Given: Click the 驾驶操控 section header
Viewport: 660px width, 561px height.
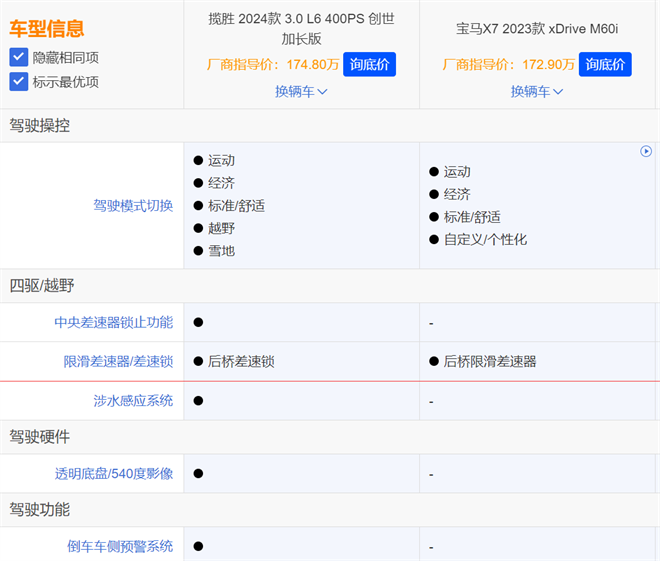Looking at the screenshot, I should [x=40, y=125].
